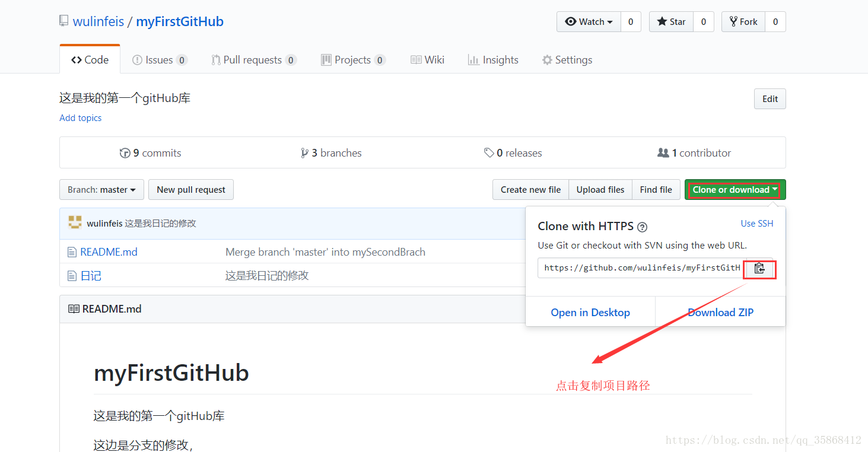The image size is (868, 452).
Task: Click Add topics link
Action: [81, 118]
